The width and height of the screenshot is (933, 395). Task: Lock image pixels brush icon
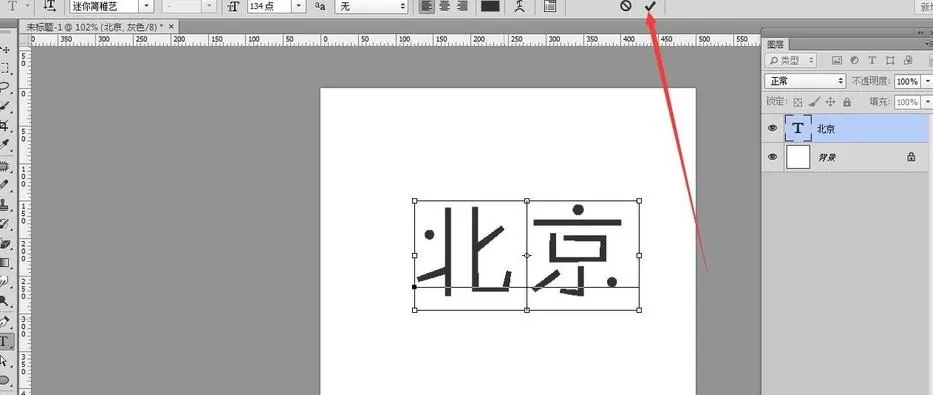815,102
